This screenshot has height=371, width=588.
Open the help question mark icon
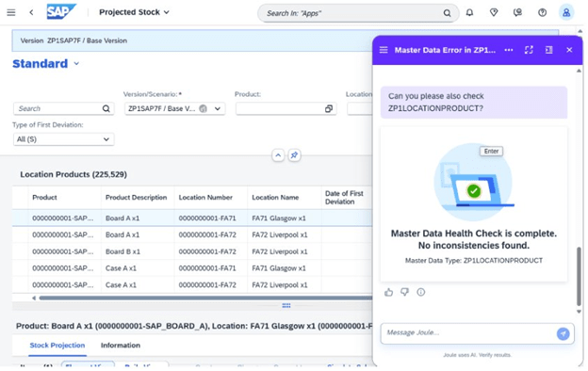(x=542, y=13)
